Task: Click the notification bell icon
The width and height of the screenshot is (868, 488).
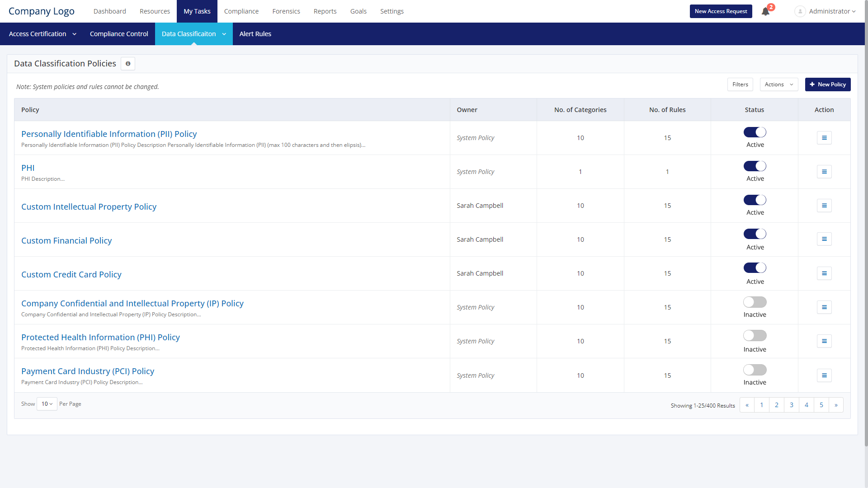Action: pos(765,12)
